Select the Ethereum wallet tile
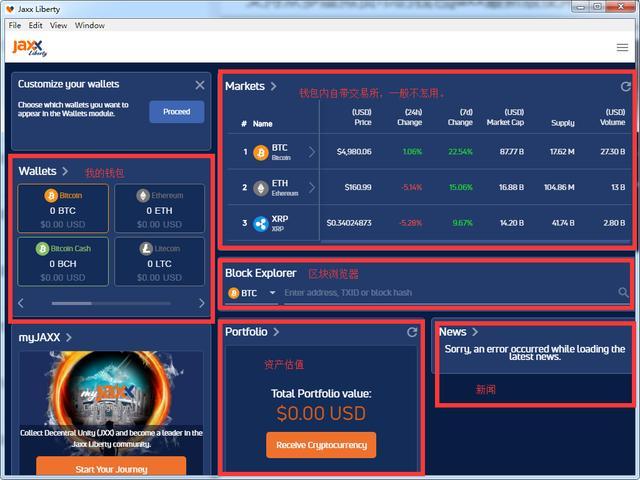Screen dimensions: 640x480 (159, 208)
